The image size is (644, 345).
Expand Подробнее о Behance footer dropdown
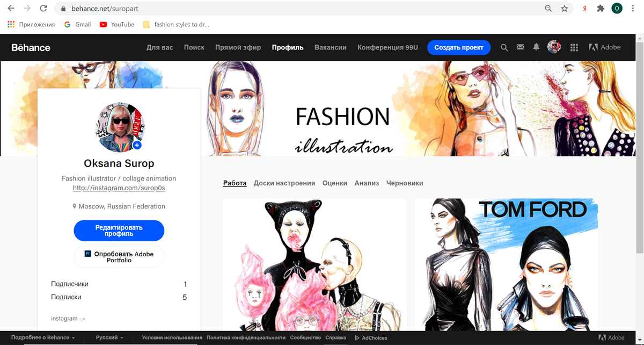pyautogui.click(x=43, y=338)
